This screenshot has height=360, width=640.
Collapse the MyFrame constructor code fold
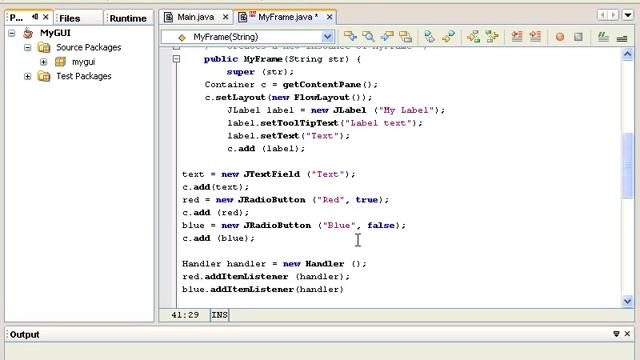[176, 59]
